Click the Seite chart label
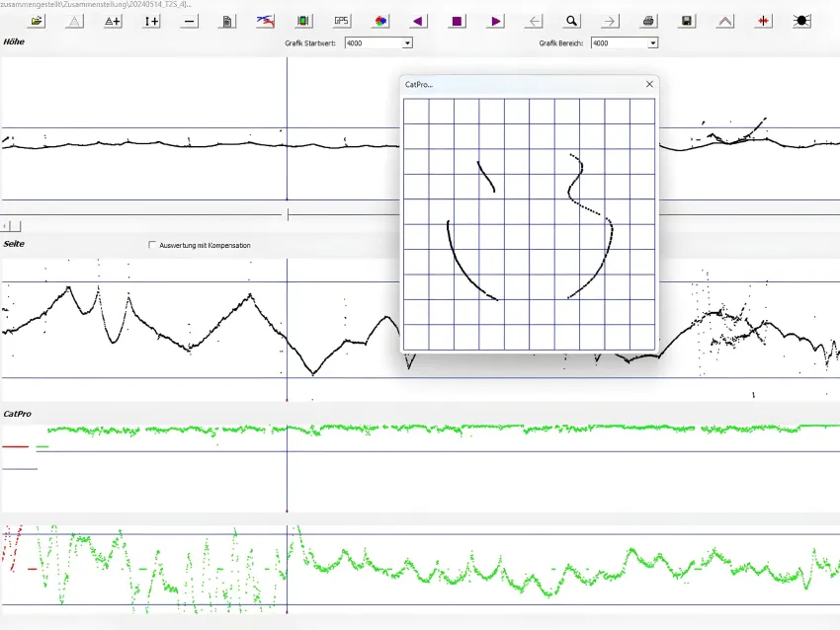This screenshot has height=630, width=840. [x=14, y=244]
